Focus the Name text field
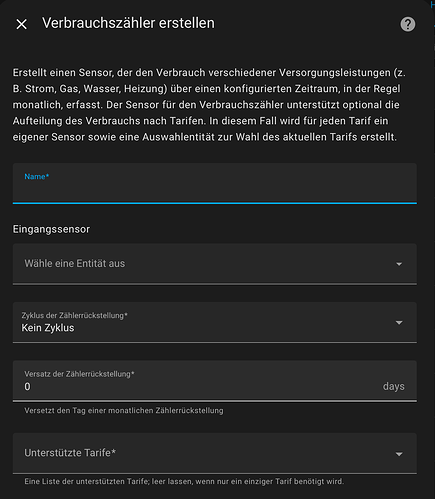Screen dimensions: 435x499 click(x=215, y=183)
